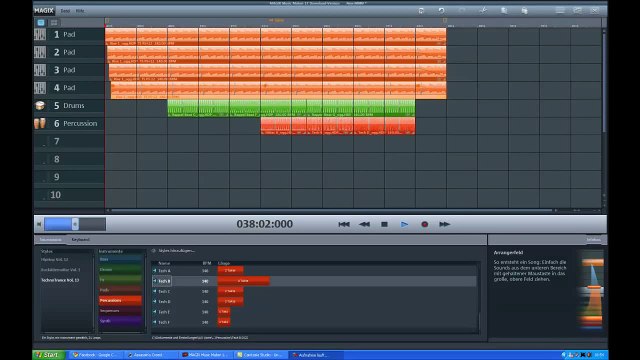Image resolution: width=640 pixels, height=360 pixels.
Task: Click the drum icon on track 5
Action: coord(40,105)
